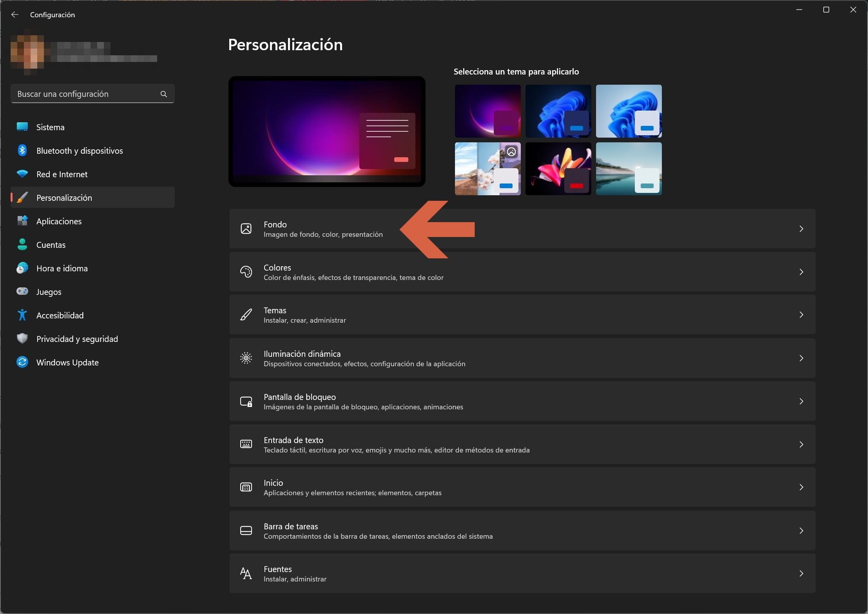Open Barra de tareas behaviors

(522, 530)
